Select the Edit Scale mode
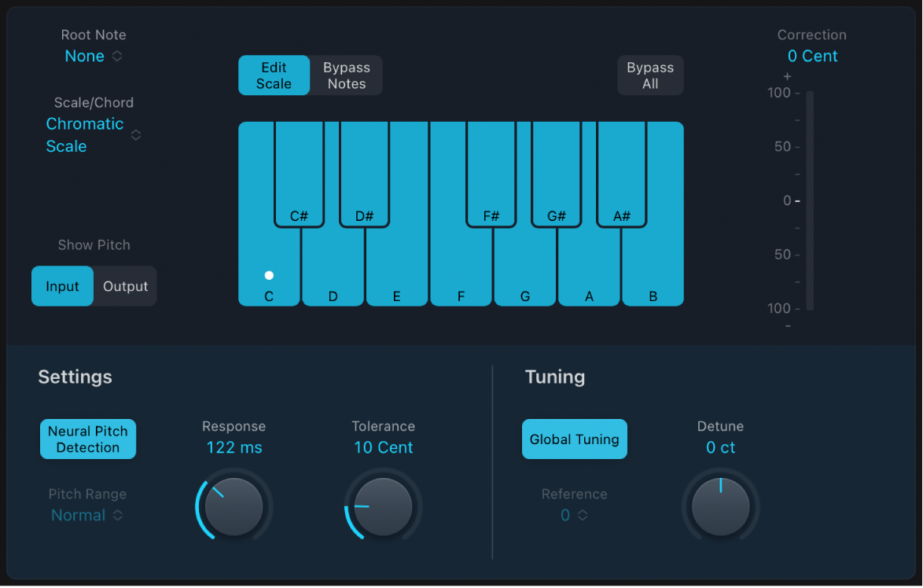 point(274,75)
